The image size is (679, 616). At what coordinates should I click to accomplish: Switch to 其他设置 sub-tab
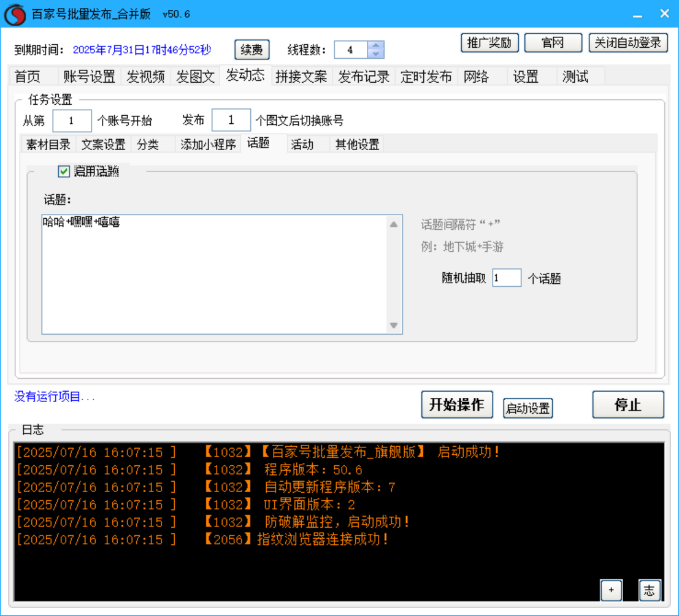pos(357,145)
